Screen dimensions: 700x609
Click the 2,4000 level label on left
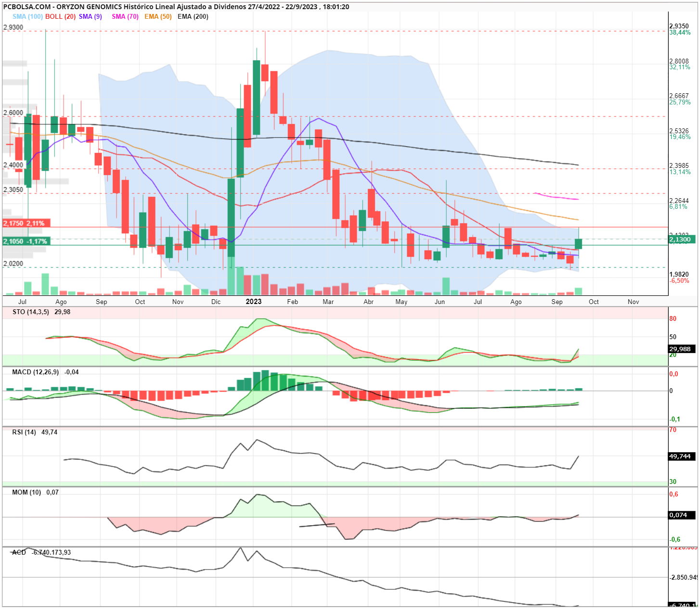pyautogui.click(x=13, y=165)
